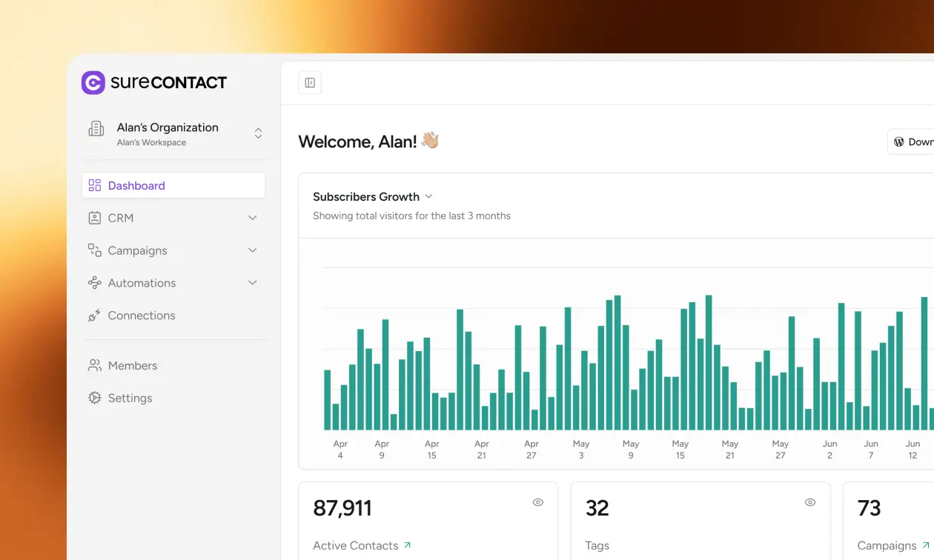Click the Jun 7 axis label
Screen dimensions: 934x560
coord(871,450)
